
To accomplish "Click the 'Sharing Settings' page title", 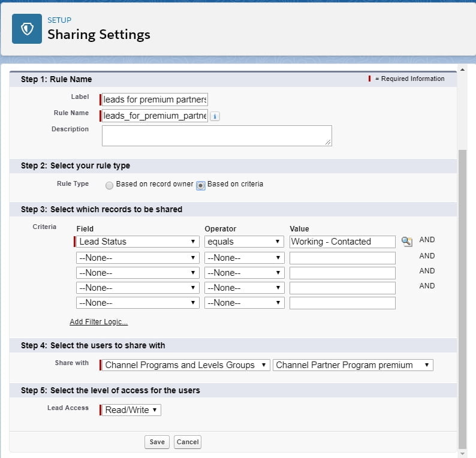I will pyautogui.click(x=99, y=34).
